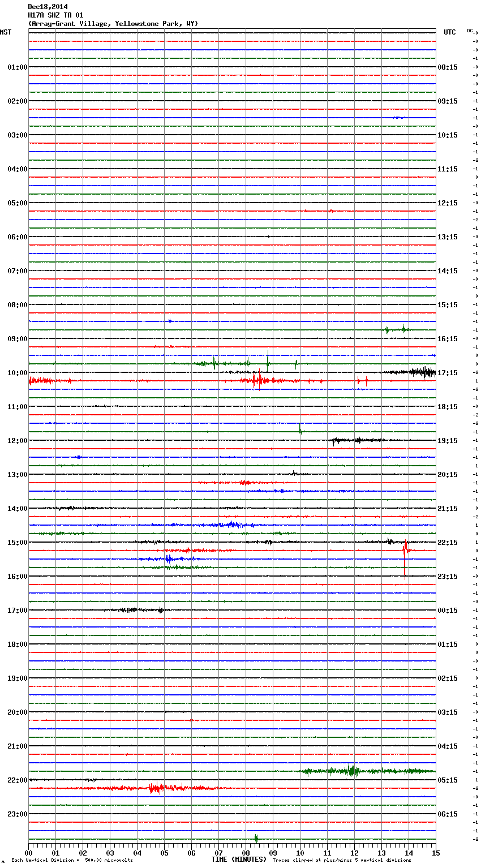Select the 23:00 MST row label

pos(17,814)
